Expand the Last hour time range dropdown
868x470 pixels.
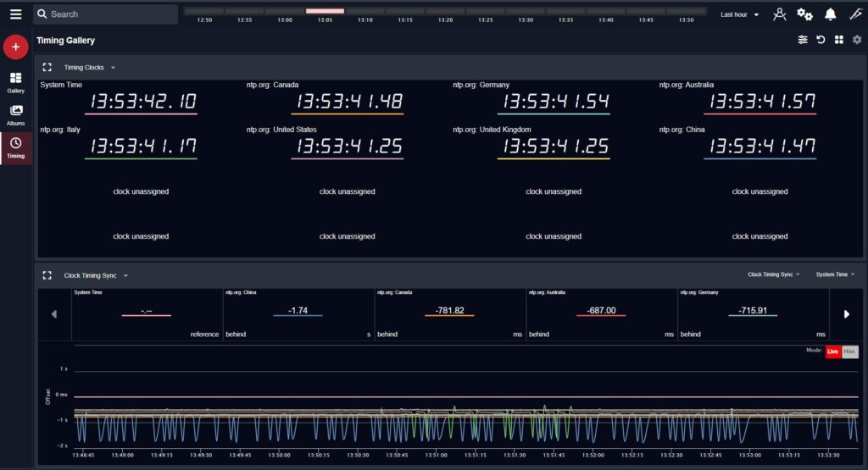click(739, 14)
